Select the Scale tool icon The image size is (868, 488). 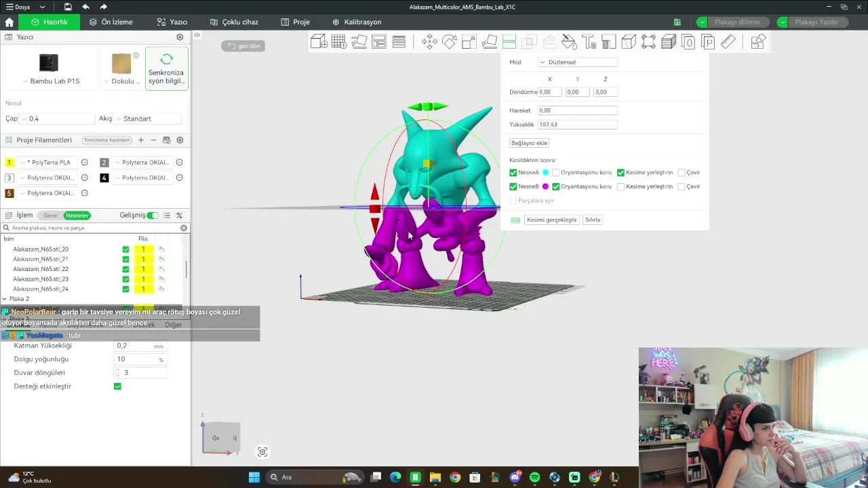(x=469, y=42)
